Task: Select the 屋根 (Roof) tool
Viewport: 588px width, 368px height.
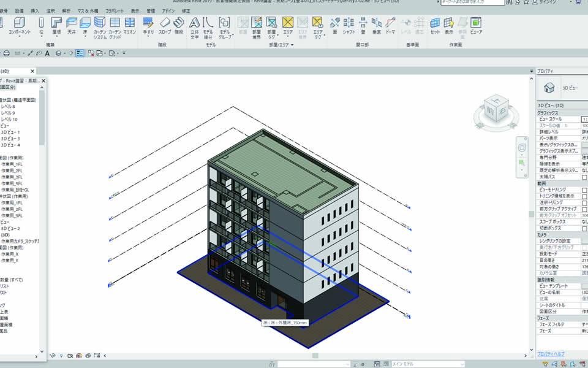Action: [56, 26]
